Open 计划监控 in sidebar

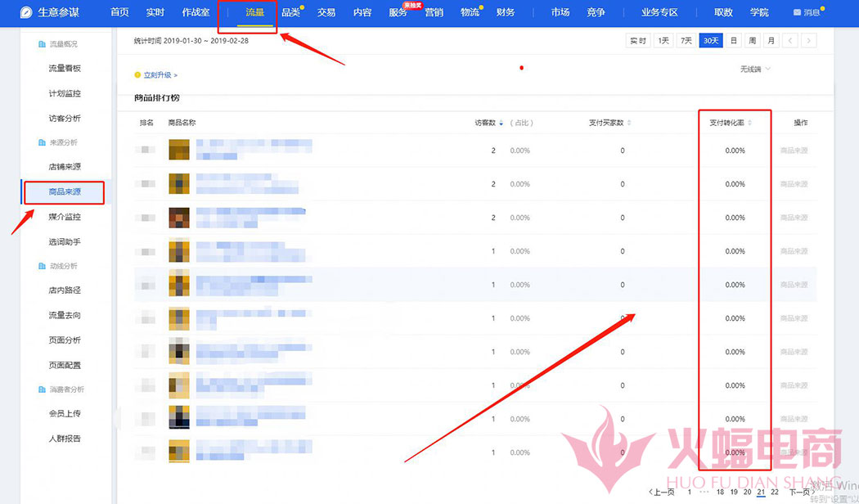[65, 93]
